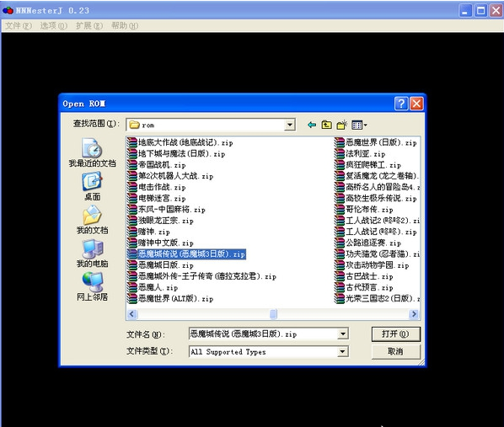Viewport: 504px width, 427px height.
Task: Click the dialog help question mark button
Action: (401, 104)
